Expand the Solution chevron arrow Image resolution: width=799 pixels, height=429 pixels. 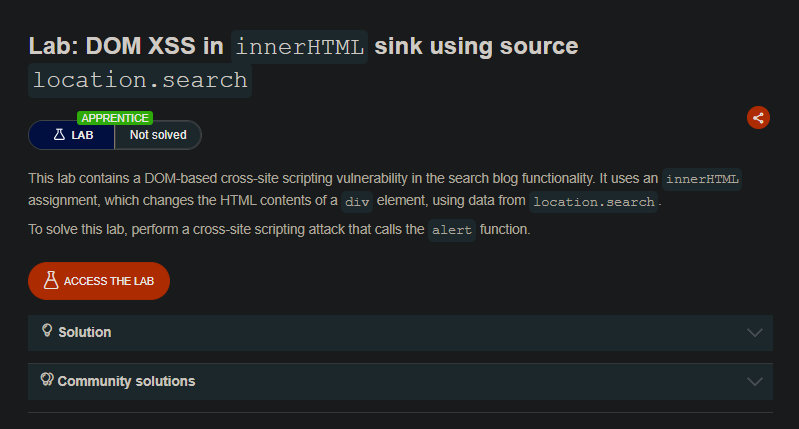click(x=755, y=333)
